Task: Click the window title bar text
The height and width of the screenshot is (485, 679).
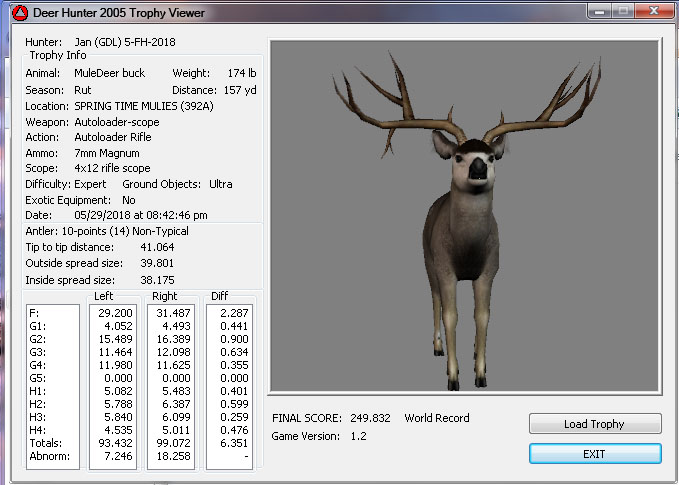Action: [x=120, y=12]
